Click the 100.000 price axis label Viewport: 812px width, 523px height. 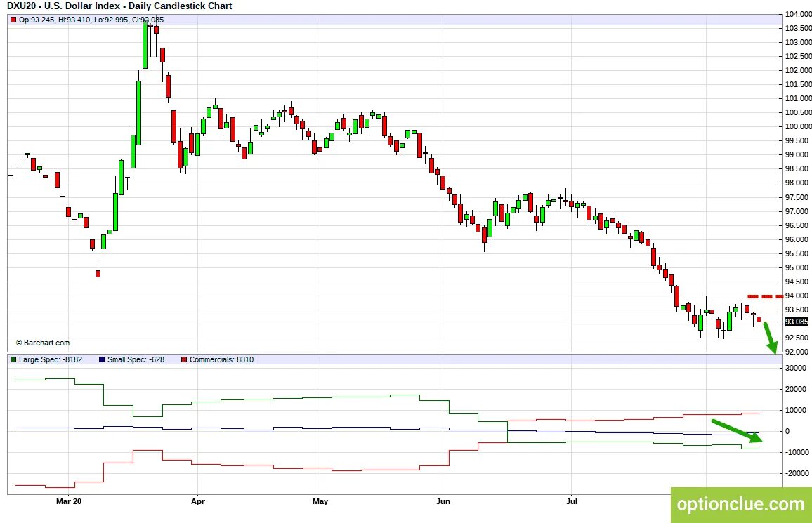pos(799,126)
